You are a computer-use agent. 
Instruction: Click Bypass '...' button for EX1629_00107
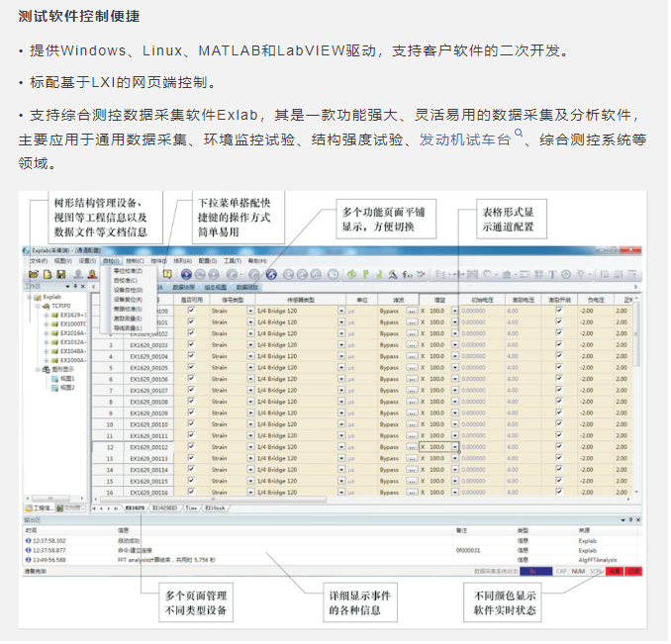(411, 390)
